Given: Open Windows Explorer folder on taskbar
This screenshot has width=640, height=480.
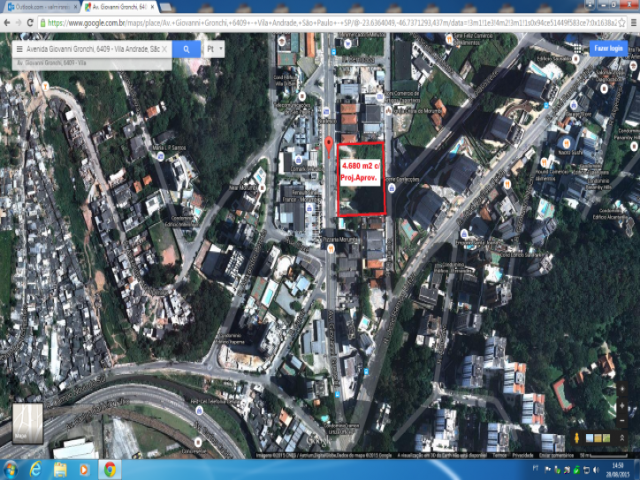Looking at the screenshot, I should [60, 469].
